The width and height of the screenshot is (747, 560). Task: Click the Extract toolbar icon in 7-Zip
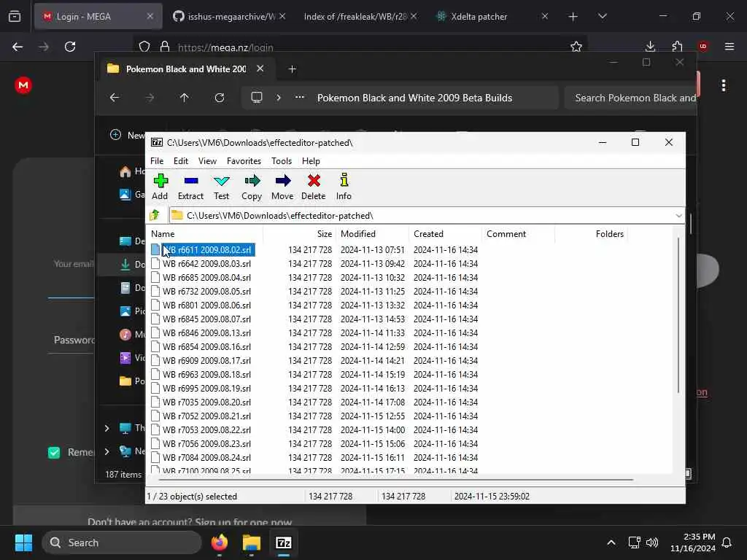tap(190, 187)
